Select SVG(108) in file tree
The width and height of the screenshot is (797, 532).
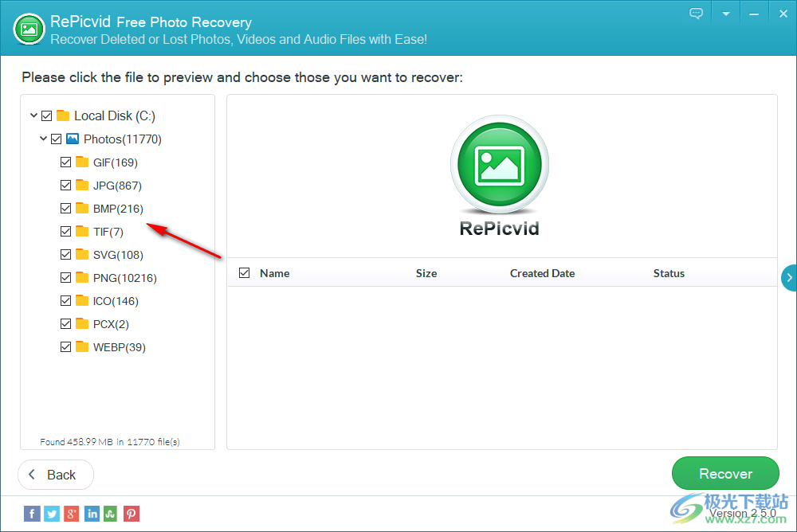click(x=119, y=255)
